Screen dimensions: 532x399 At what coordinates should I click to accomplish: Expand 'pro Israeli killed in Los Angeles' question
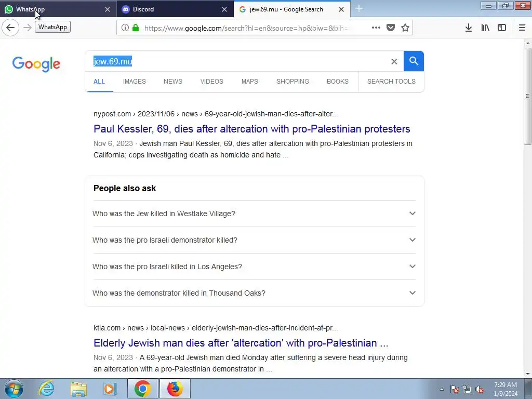coord(254,267)
